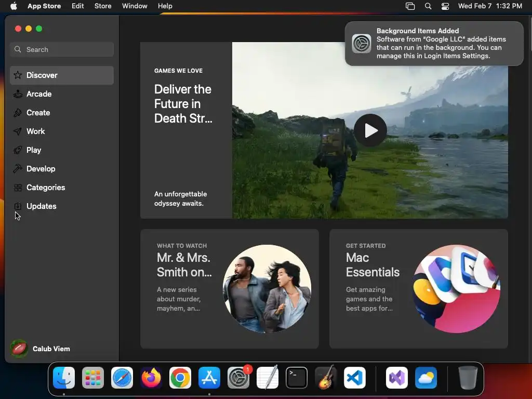Viewport: 532px width, 399px height.
Task: Click the 'WHAT TO WATCH' label
Action: 182,246
